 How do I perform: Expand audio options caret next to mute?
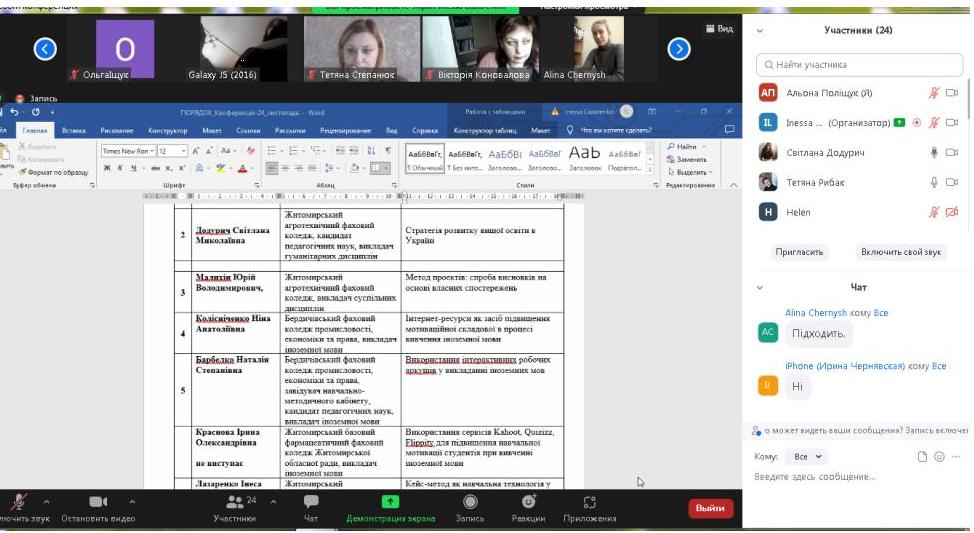tap(47, 501)
